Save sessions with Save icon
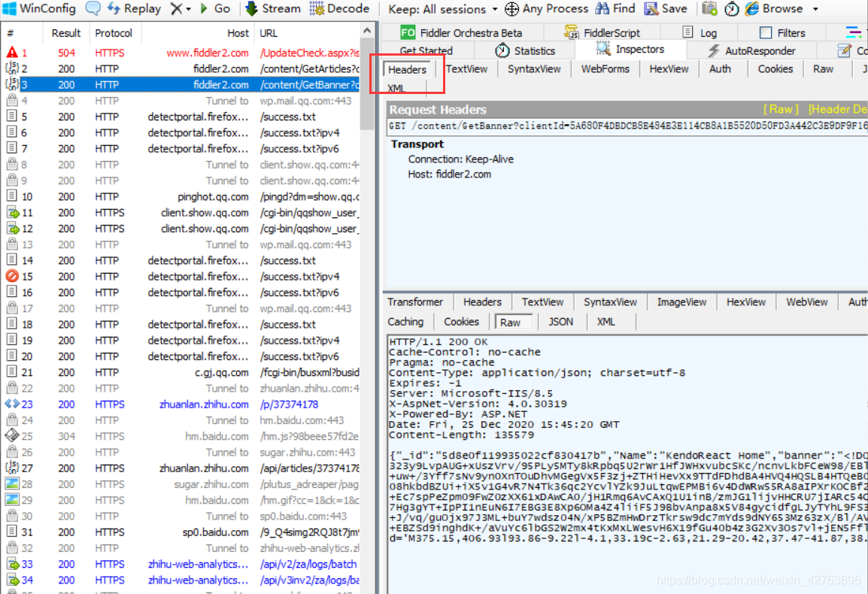868x594 pixels. point(666,8)
